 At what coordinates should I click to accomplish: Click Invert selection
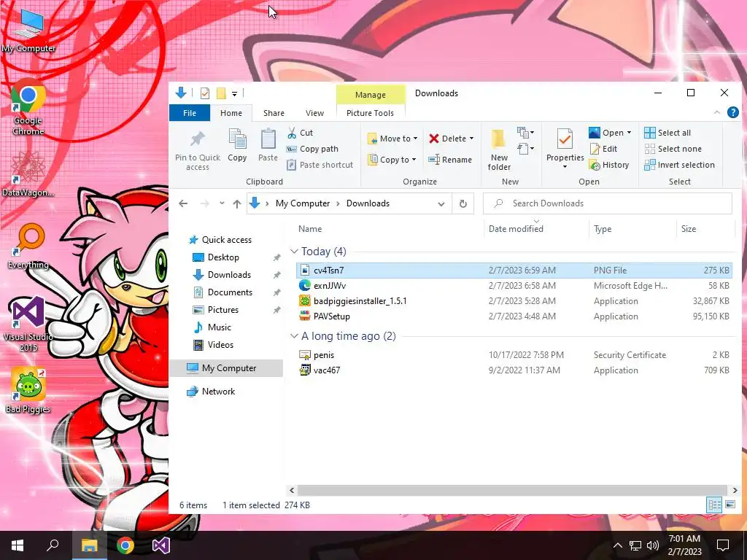[x=679, y=165]
